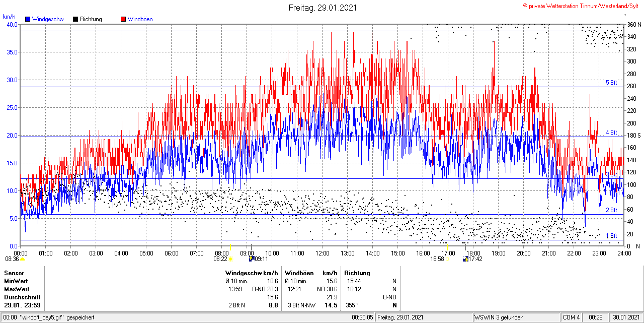Click the 35.0 value on speed axis

point(12,52)
